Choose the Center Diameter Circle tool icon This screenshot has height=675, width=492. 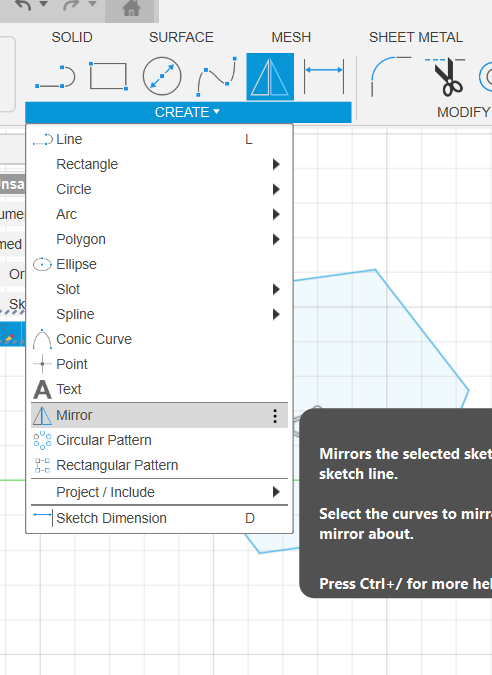coord(162,77)
